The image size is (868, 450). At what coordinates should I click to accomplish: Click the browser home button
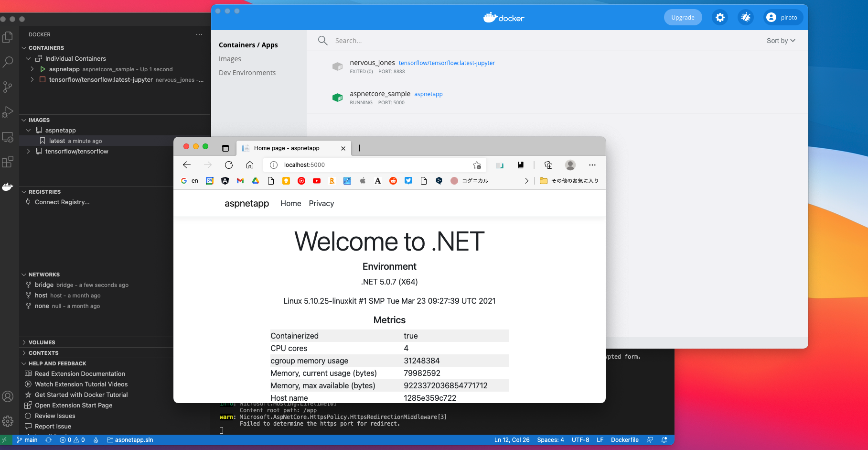[x=250, y=165]
